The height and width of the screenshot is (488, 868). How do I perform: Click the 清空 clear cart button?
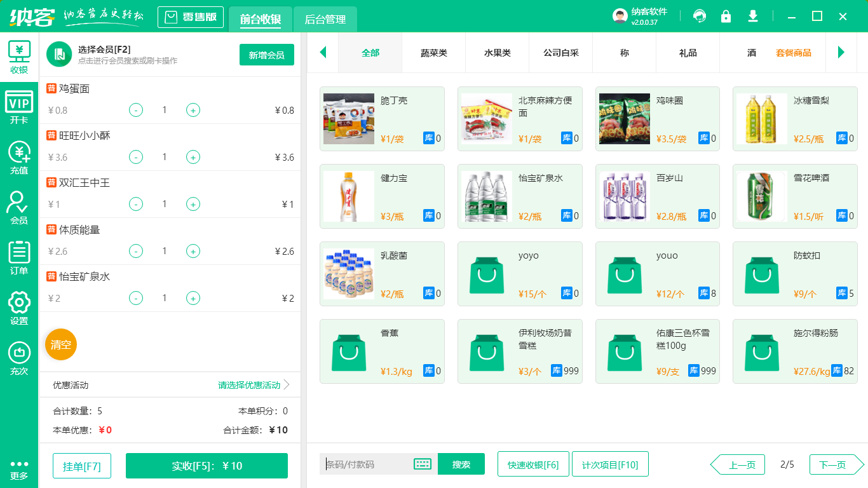point(60,344)
